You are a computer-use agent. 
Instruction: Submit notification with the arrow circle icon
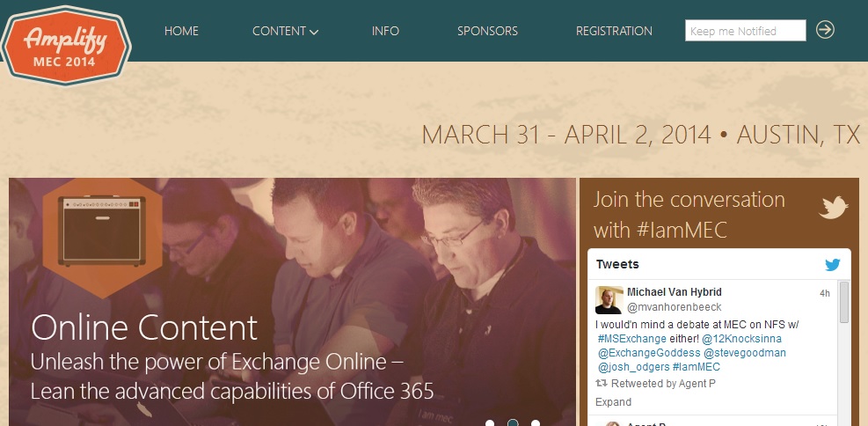[825, 30]
